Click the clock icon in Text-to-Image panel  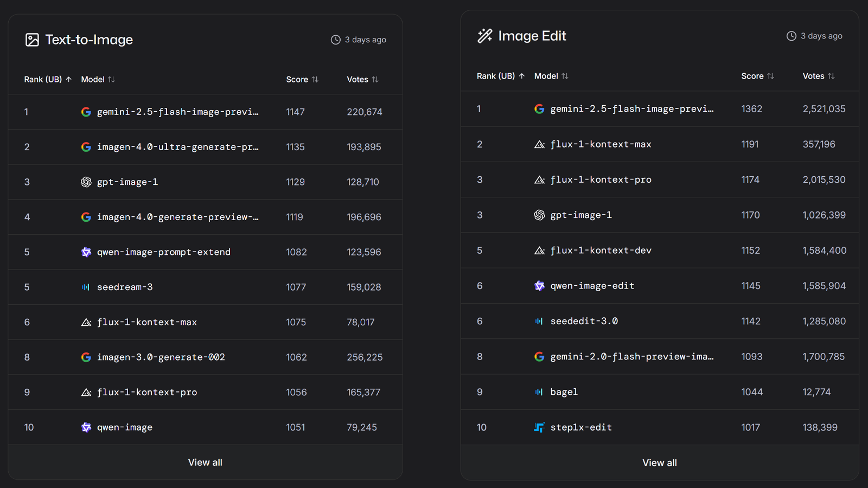[x=336, y=40]
